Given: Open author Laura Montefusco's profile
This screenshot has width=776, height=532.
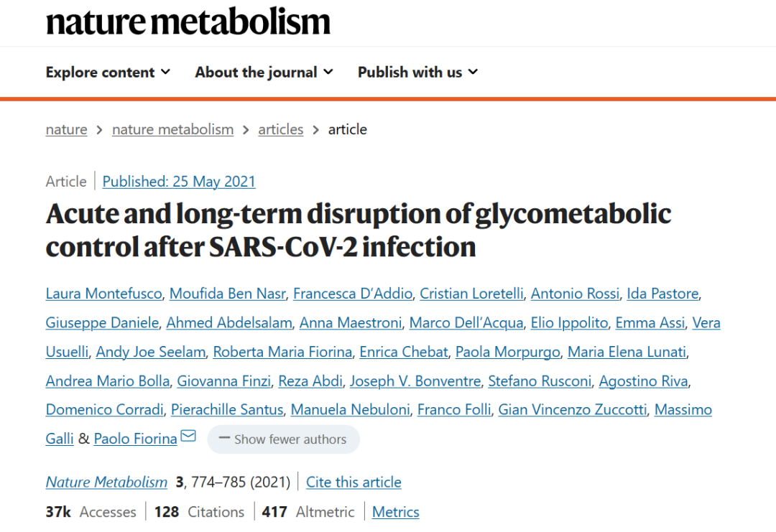Looking at the screenshot, I should click(103, 294).
